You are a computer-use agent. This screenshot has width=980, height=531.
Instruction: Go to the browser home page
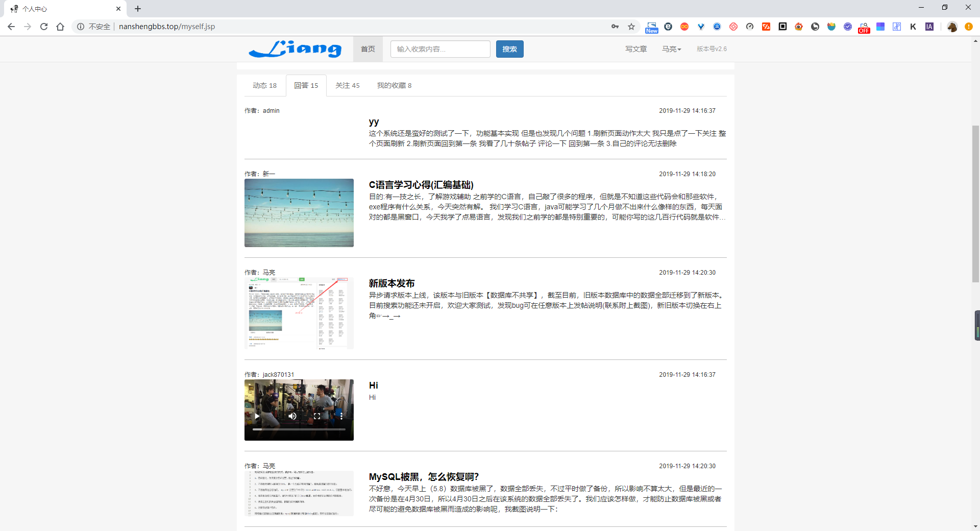point(60,27)
